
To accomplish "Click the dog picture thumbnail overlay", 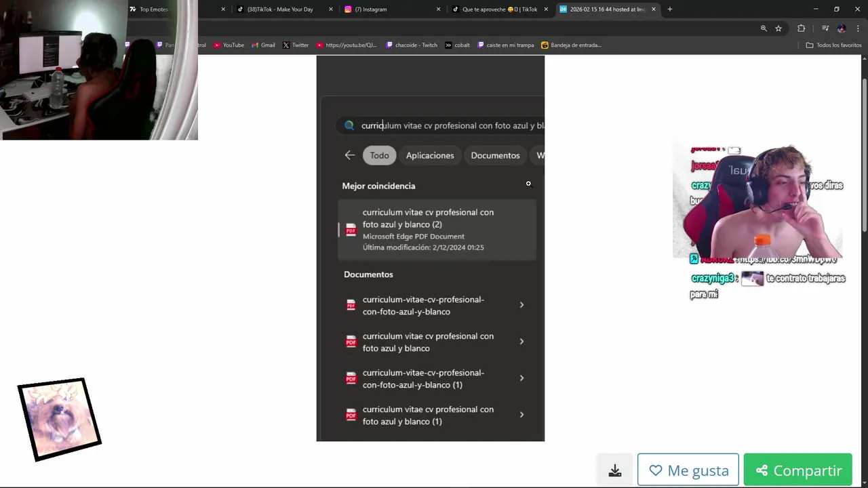I will tap(60, 420).
